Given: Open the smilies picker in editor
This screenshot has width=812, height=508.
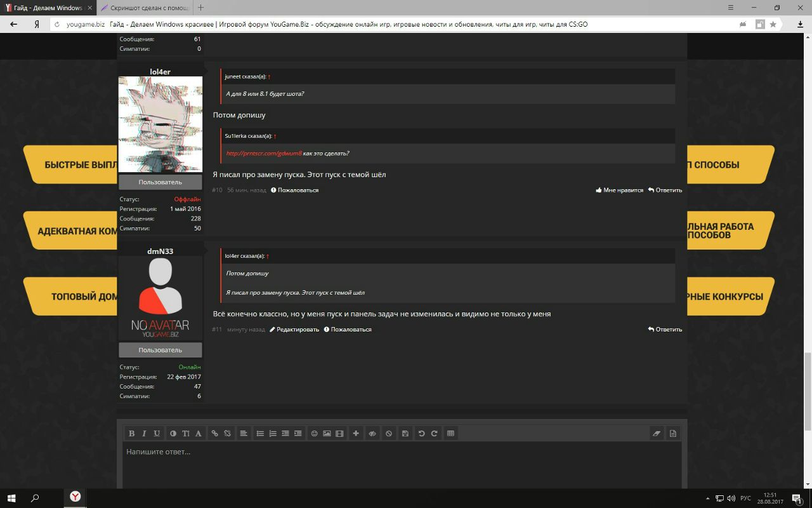Looking at the screenshot, I should pyautogui.click(x=314, y=434).
